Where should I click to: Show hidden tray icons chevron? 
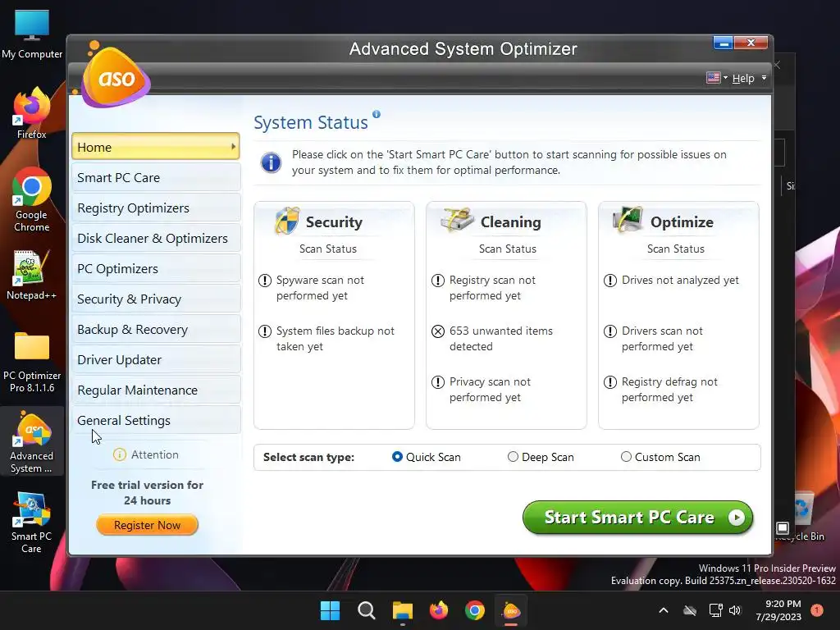tap(663, 610)
